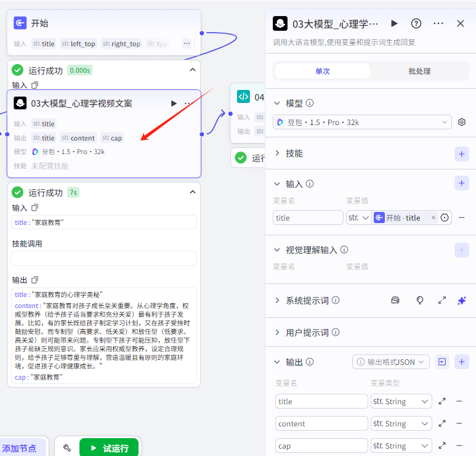Switch to 单次 mode tab

323,71
